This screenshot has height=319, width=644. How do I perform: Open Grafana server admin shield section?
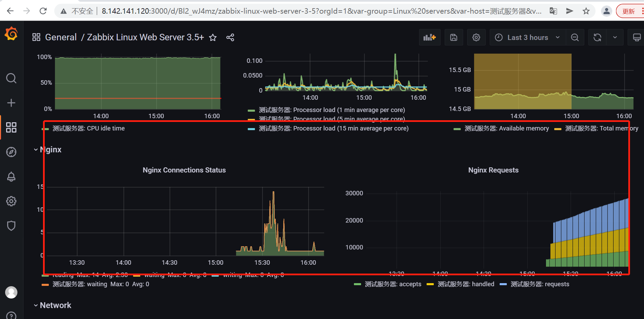tap(11, 225)
